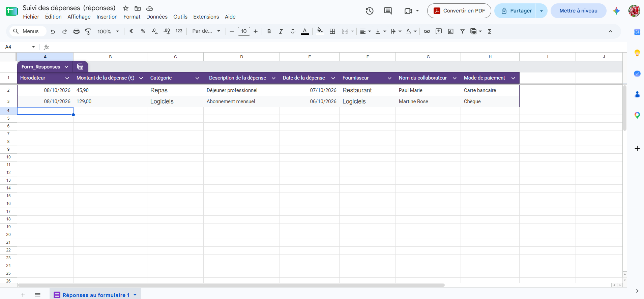Open version history clock icon

[370, 11]
